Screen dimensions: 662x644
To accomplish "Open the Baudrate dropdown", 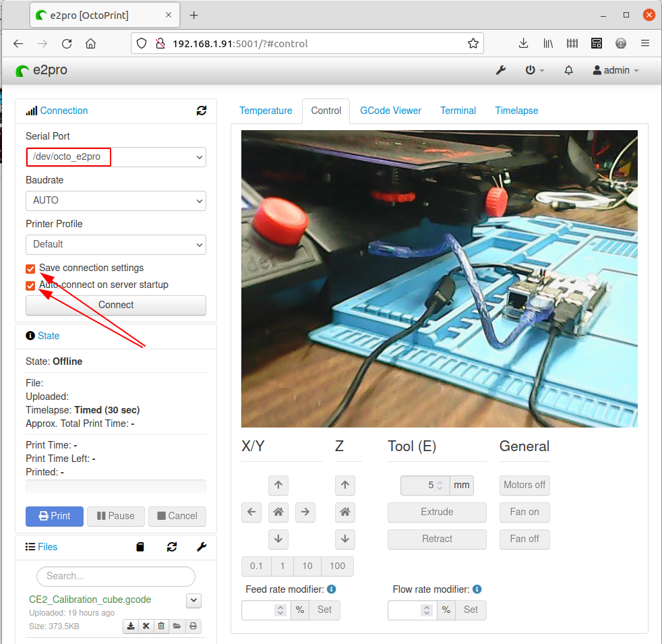I will click(x=115, y=200).
